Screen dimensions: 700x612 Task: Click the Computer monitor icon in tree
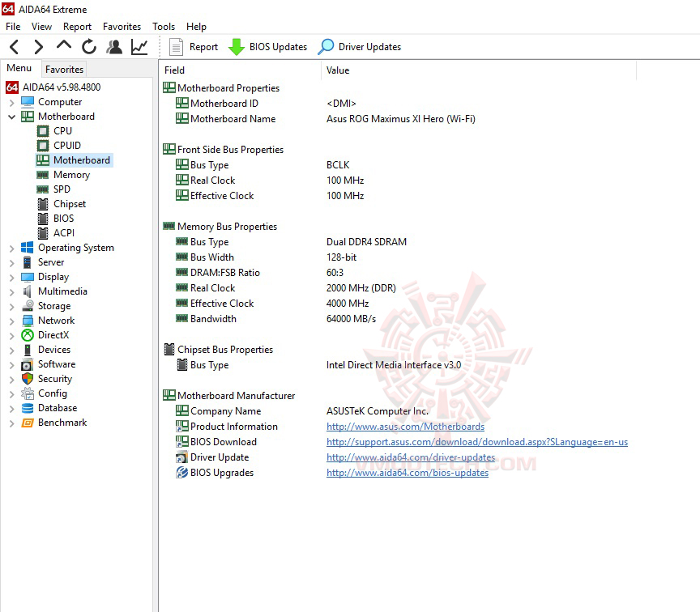click(x=28, y=102)
